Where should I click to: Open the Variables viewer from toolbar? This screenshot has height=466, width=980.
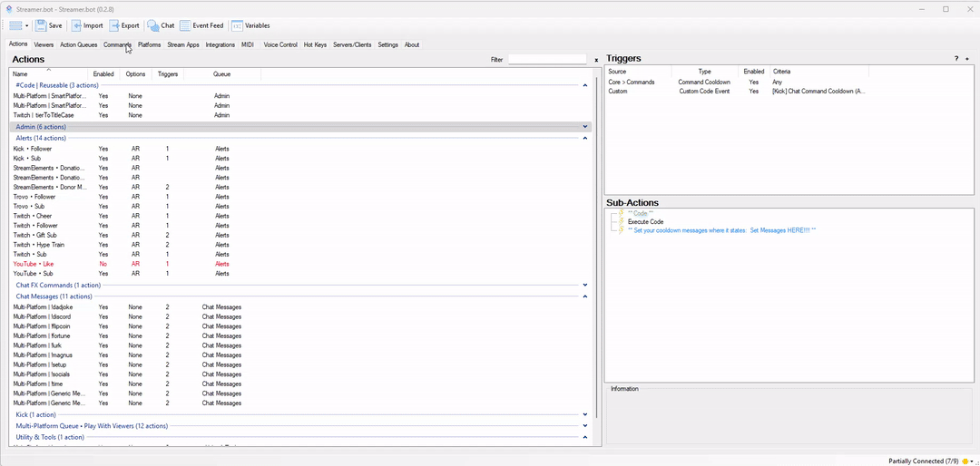tap(250, 25)
